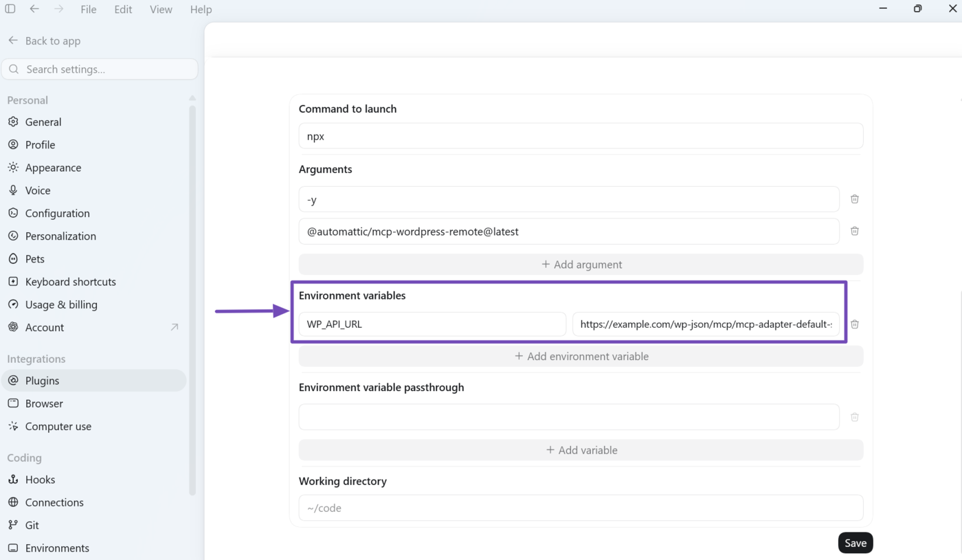
Task: Click the Add variable button
Action: [581, 450]
